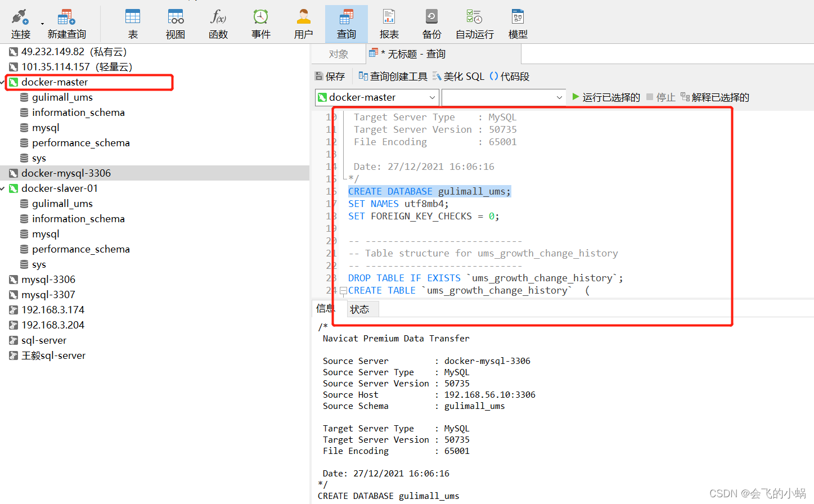
Task: Select the 模型 (Model) toolbar icon
Action: click(x=518, y=24)
